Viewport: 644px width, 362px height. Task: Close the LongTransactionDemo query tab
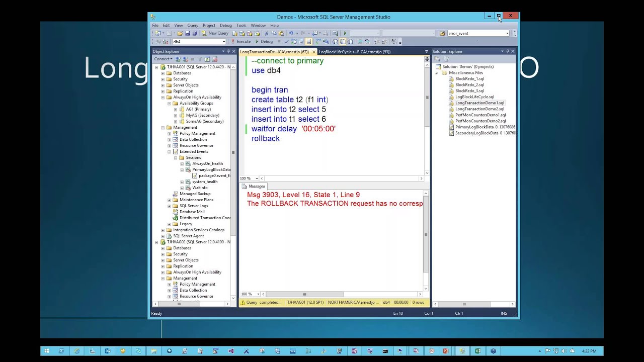314,52
